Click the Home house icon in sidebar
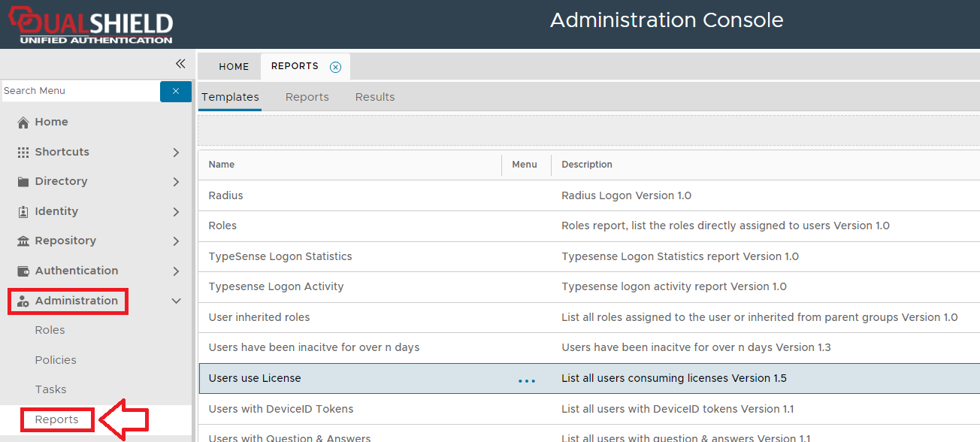 point(23,123)
